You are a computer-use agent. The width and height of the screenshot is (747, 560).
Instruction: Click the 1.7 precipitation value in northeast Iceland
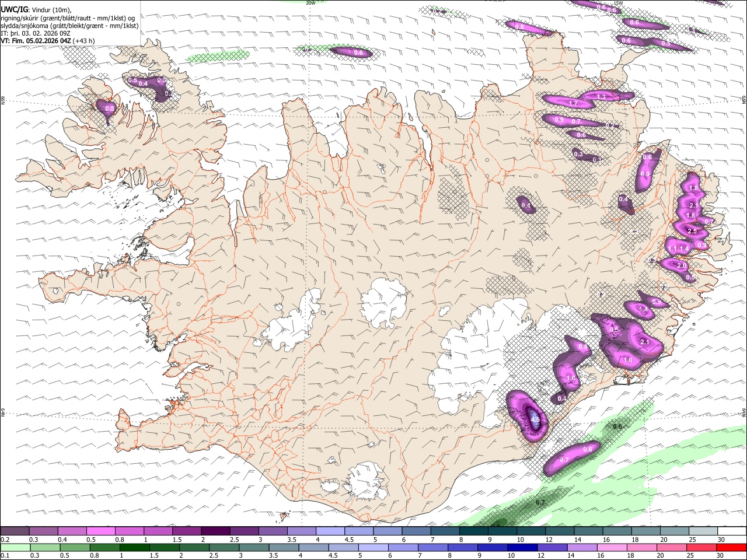pos(573,104)
